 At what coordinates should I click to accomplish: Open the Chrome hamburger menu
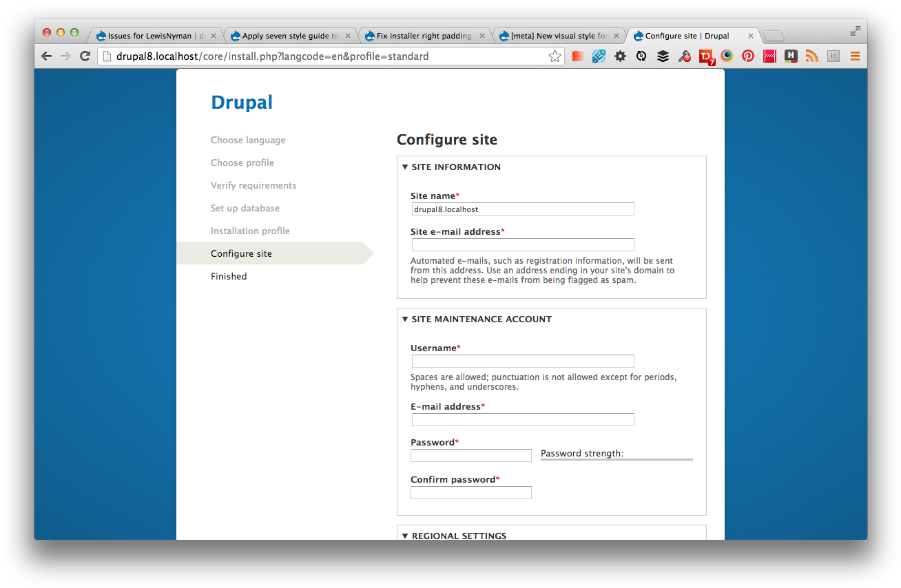[x=855, y=56]
